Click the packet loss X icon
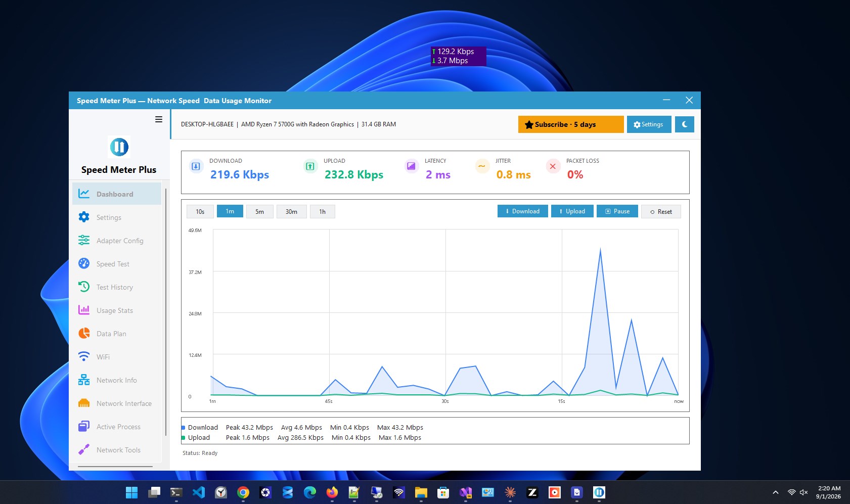850x504 pixels. 553,166
